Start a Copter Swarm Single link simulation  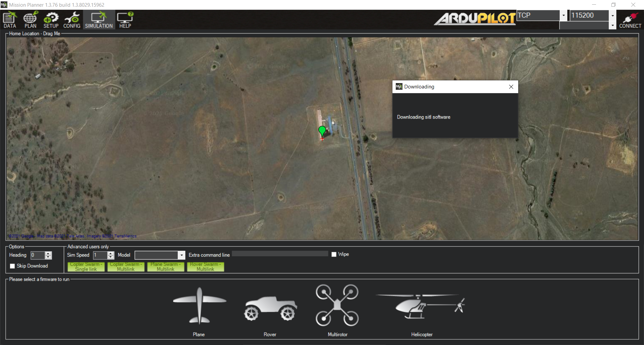point(86,267)
